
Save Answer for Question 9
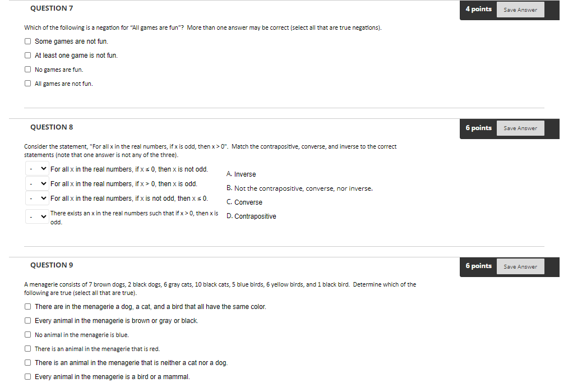[520, 266]
